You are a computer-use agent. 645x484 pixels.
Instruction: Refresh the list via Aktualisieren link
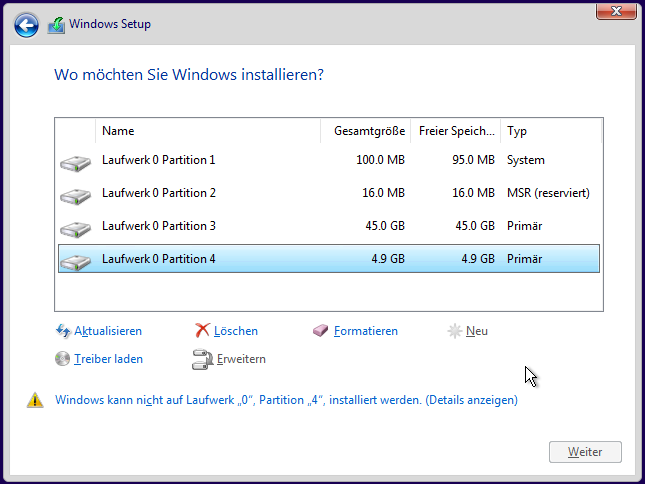[x=108, y=331]
